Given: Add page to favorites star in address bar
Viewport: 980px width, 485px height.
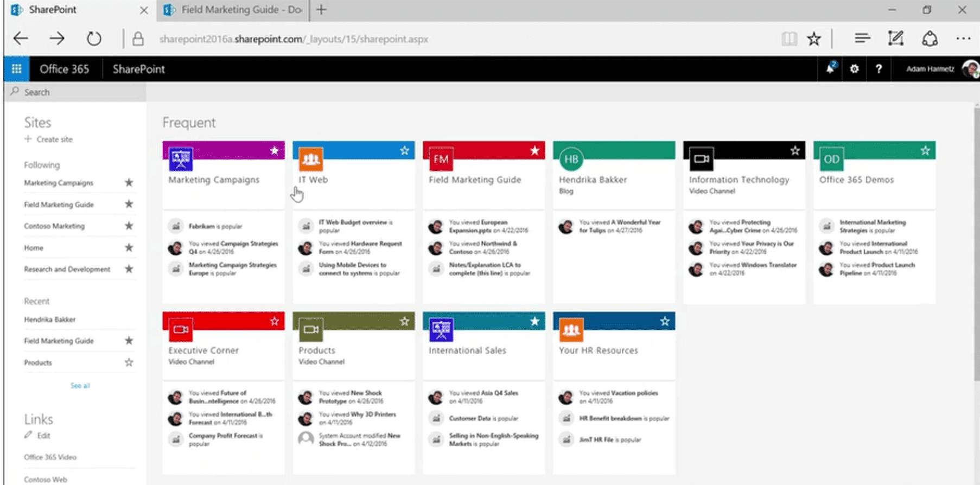Looking at the screenshot, I should (x=813, y=39).
